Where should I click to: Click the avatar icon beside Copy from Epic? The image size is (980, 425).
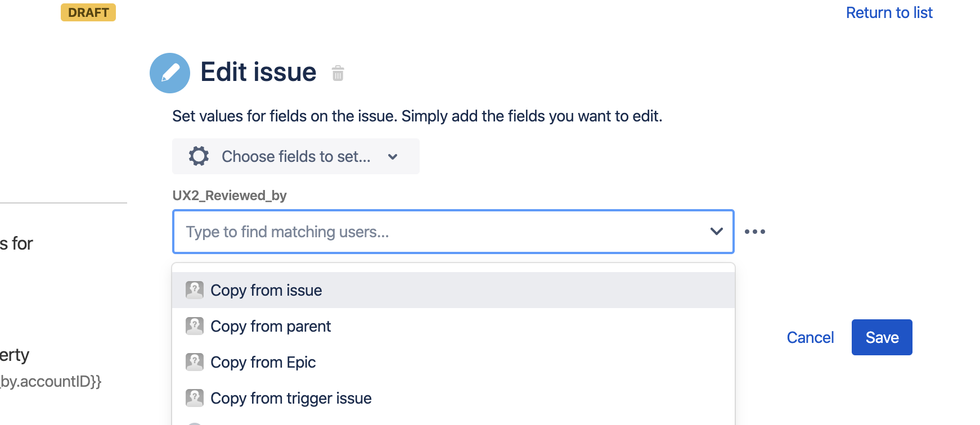pyautogui.click(x=195, y=362)
